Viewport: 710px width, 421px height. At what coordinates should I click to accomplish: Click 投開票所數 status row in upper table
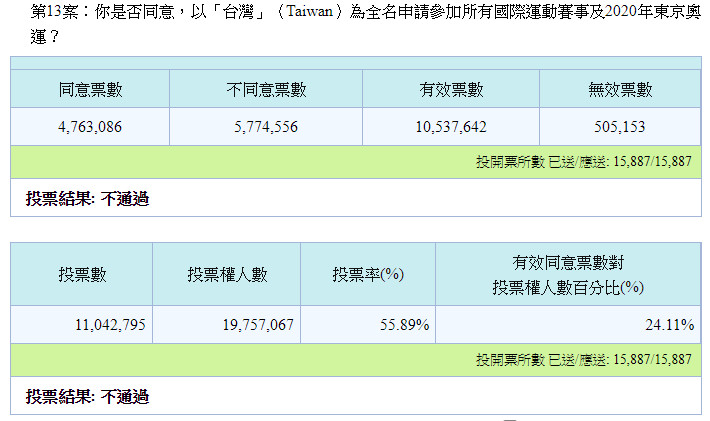584,161
